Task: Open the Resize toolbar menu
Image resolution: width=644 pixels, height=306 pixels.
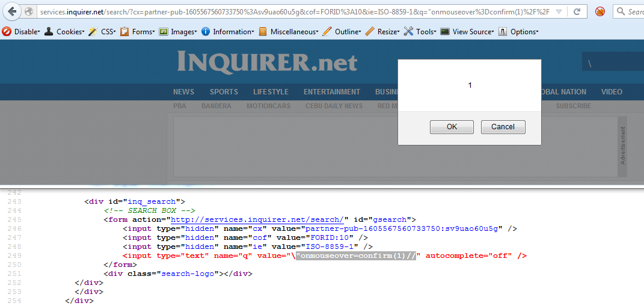Action: click(388, 32)
